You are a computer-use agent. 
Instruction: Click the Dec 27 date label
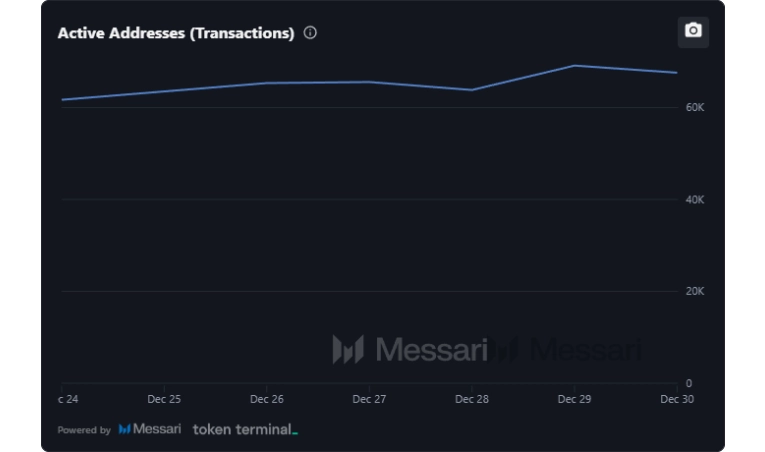click(369, 399)
